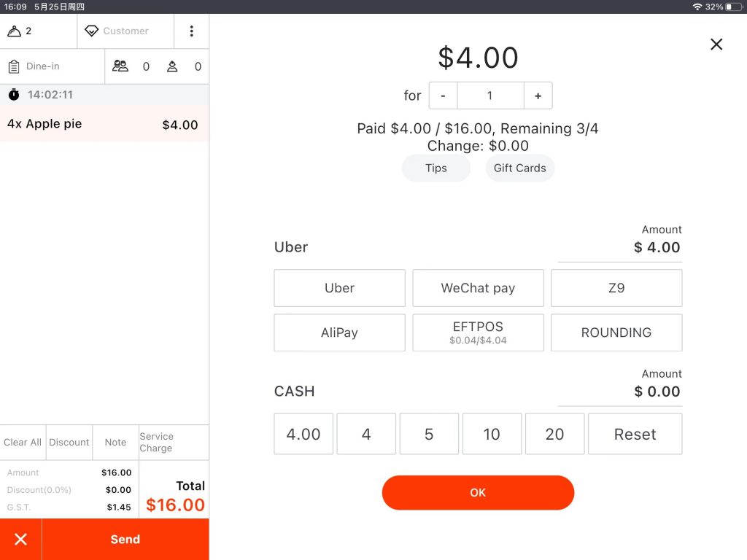Cancel the order with the red X
This screenshot has width=747, height=560.
coord(20,539)
